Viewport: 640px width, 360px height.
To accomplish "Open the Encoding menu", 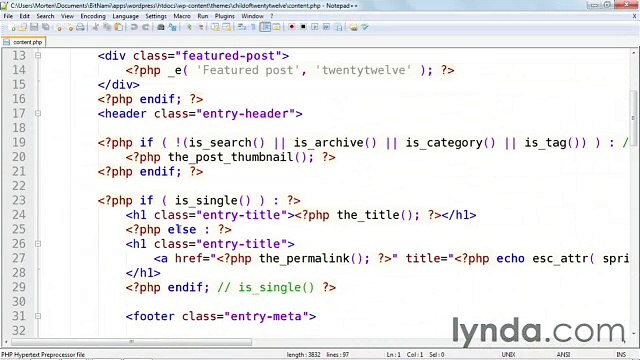I will [93, 16].
